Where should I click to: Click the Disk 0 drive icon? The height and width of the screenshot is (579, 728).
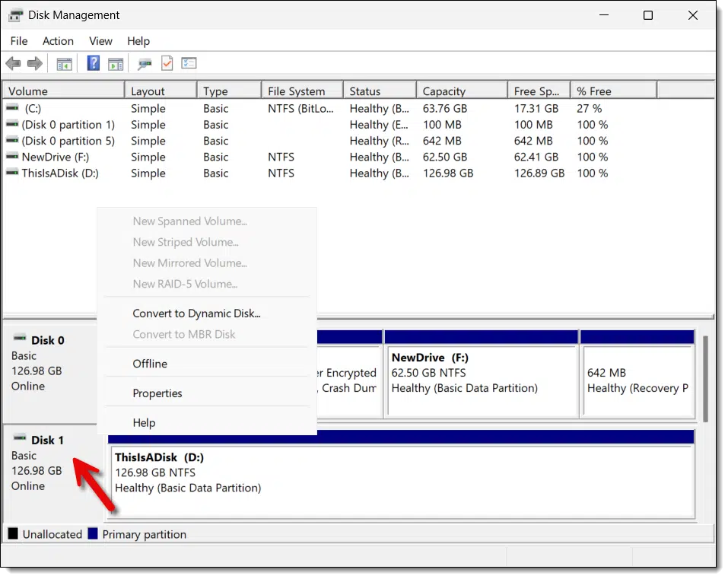point(20,338)
